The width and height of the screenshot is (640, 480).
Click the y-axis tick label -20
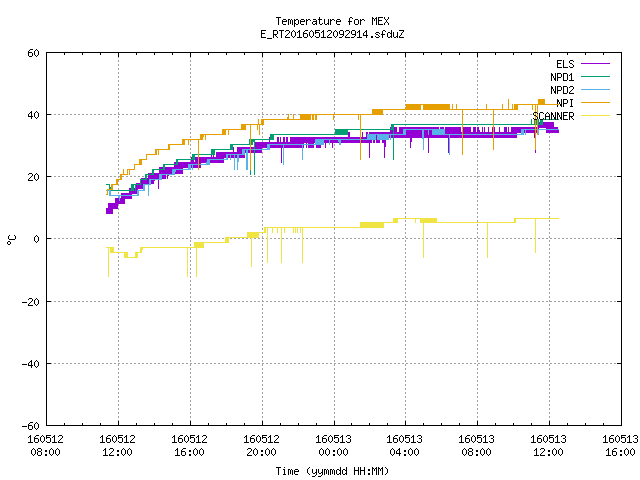pyautogui.click(x=31, y=302)
